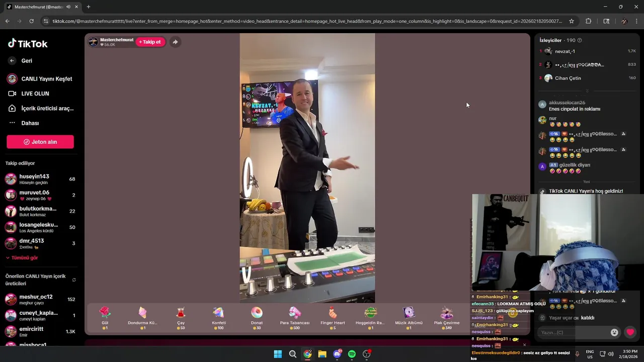Image resolution: width=644 pixels, height=362 pixels.
Task: Click the live video player
Action: click(x=307, y=168)
